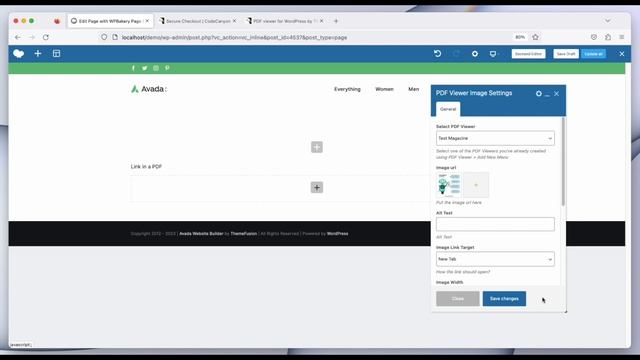
Task: Click the Pinterest icon in the green bar
Action: [167, 68]
